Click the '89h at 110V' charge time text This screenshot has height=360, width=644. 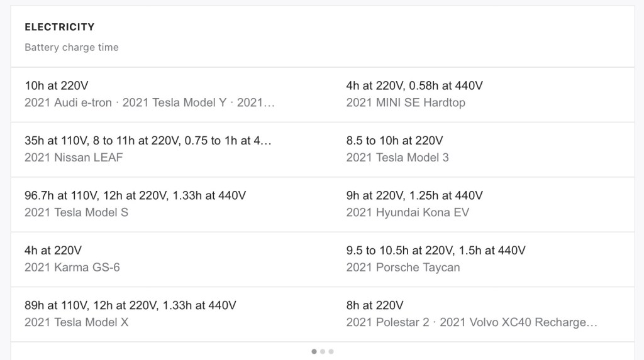pos(130,305)
